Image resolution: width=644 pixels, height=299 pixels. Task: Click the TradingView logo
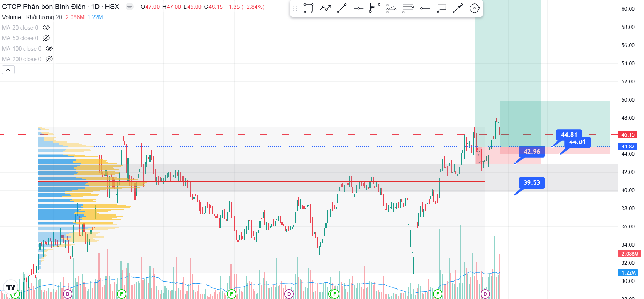11,287
